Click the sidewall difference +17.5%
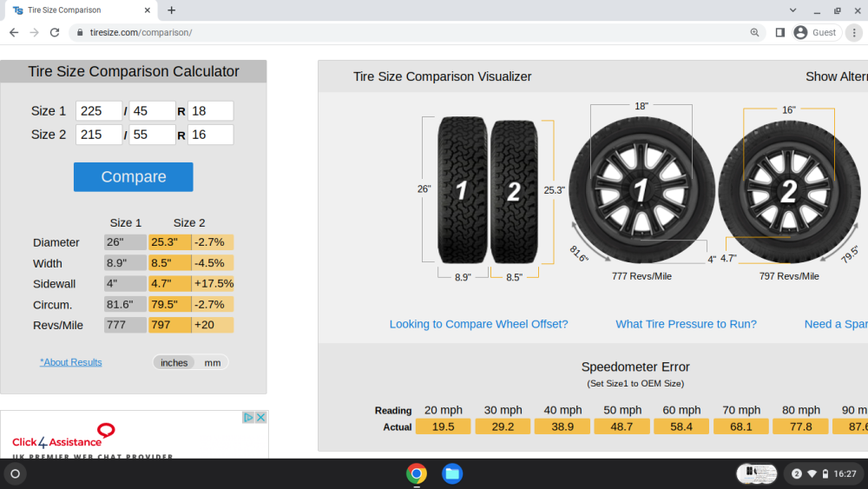 [214, 283]
